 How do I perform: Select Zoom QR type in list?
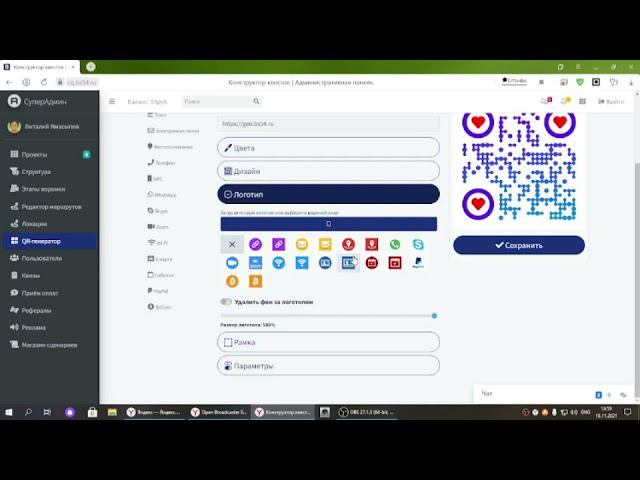click(x=158, y=227)
